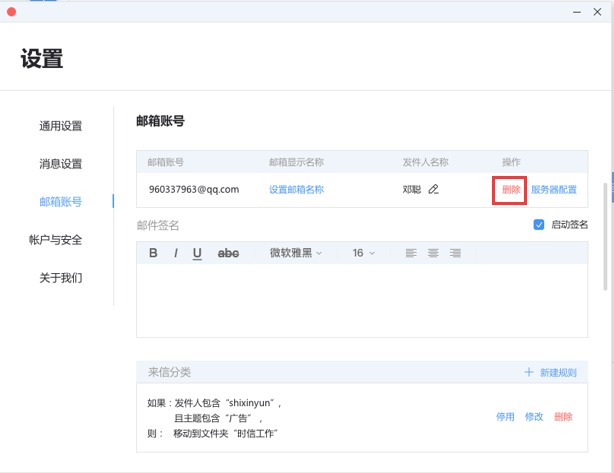Open 通用设置 in the sidebar
Viewport: 614px width, 473px height.
[x=60, y=126]
